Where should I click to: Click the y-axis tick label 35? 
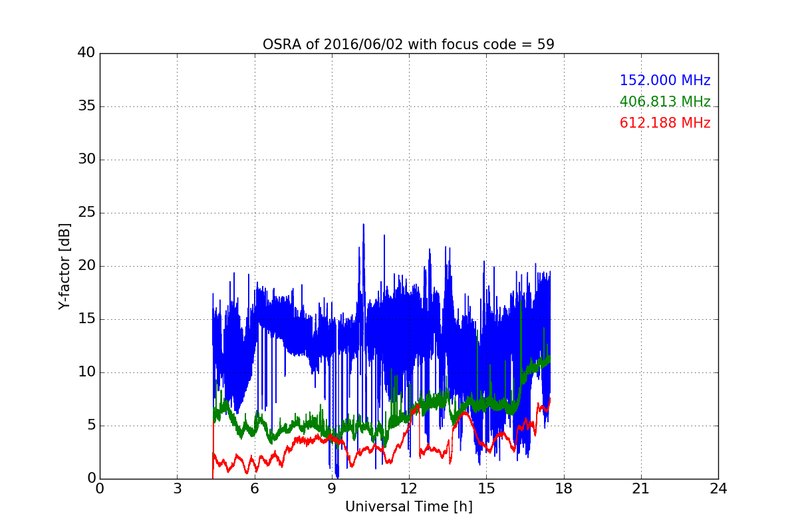coord(86,106)
